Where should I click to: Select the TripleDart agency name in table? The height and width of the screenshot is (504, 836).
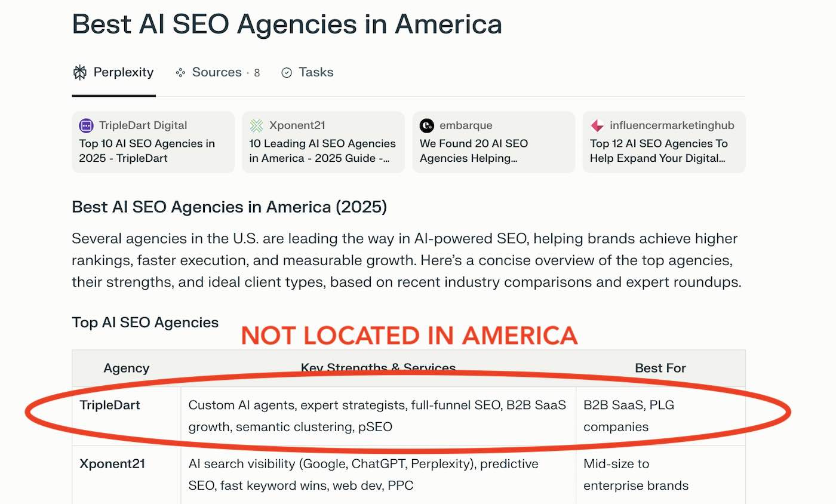coord(110,405)
